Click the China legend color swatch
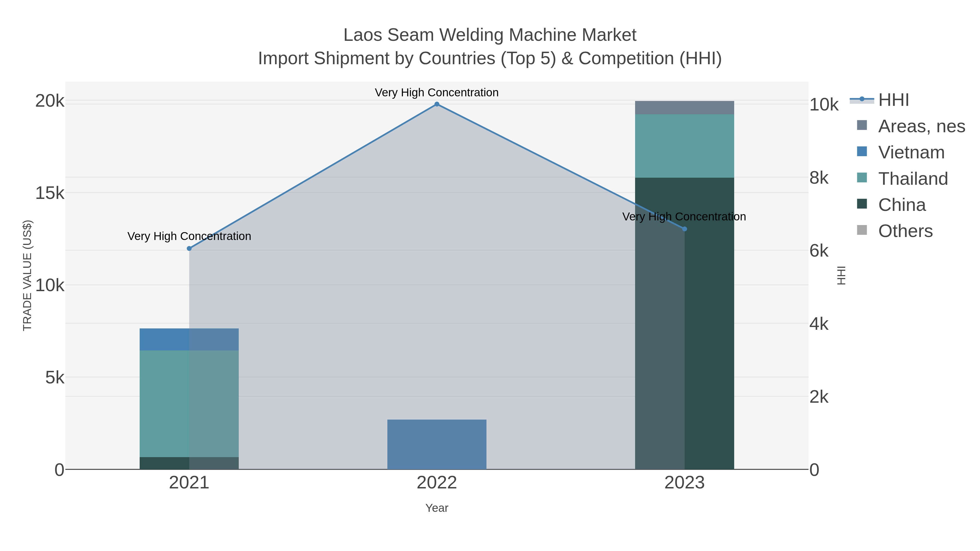 click(862, 204)
